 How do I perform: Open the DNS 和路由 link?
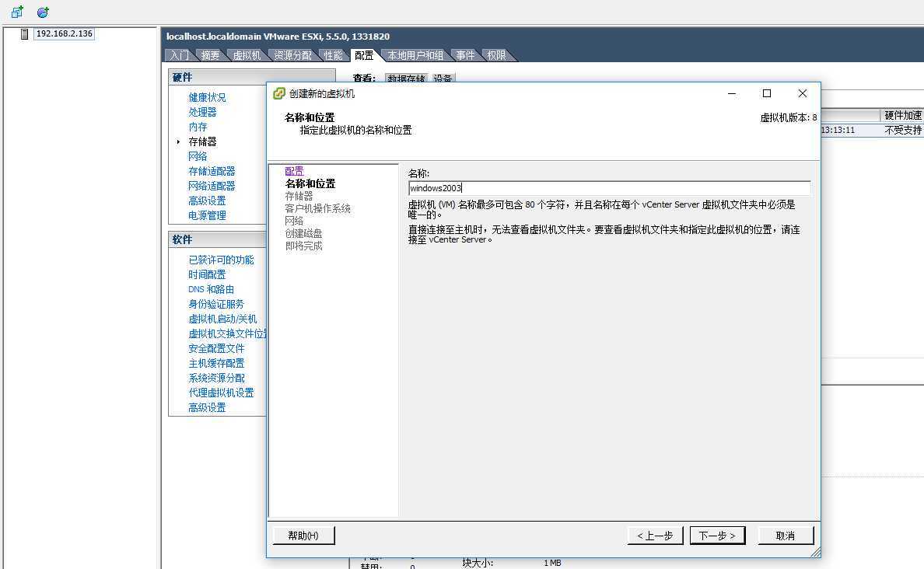(211, 289)
